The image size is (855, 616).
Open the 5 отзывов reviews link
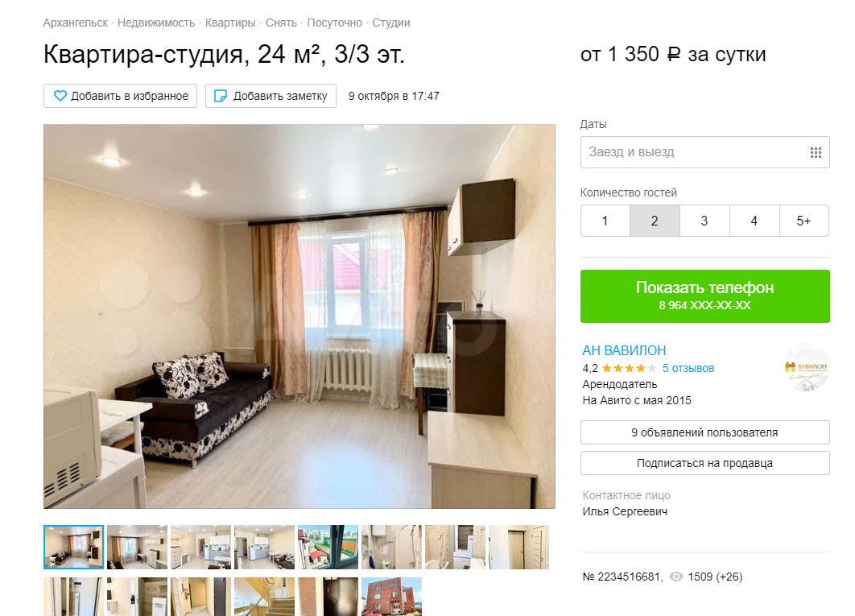coord(688,368)
